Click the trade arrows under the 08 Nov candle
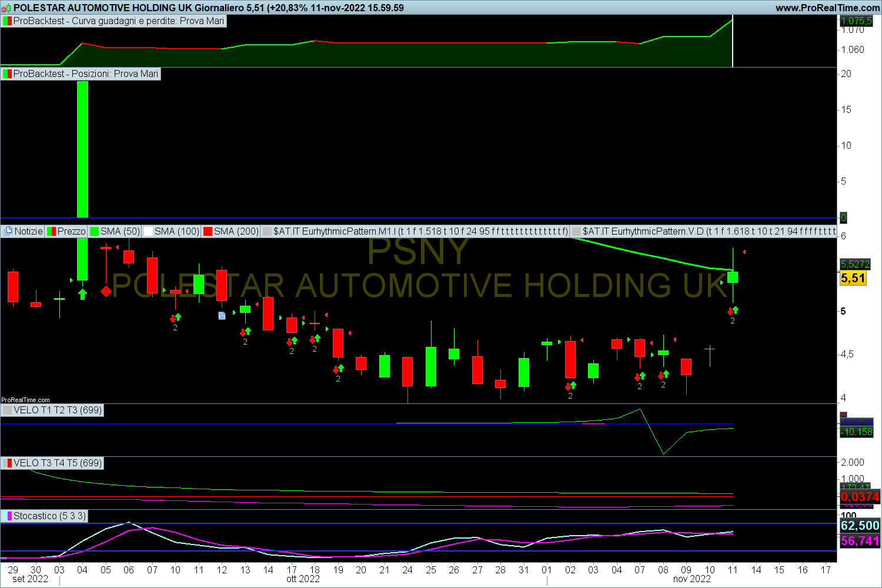Image resolution: width=882 pixels, height=588 pixels. pyautogui.click(x=663, y=375)
